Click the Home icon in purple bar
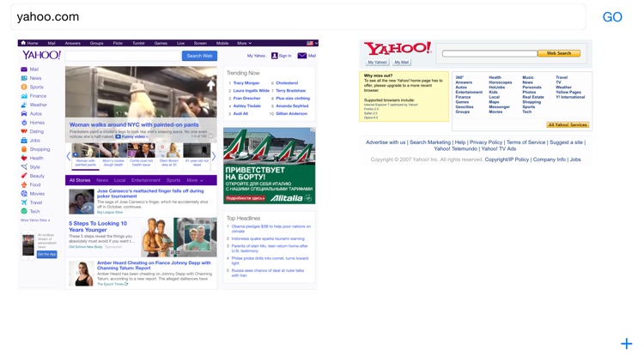Screen dimensions: 644x362 pyautogui.click(x=23, y=43)
